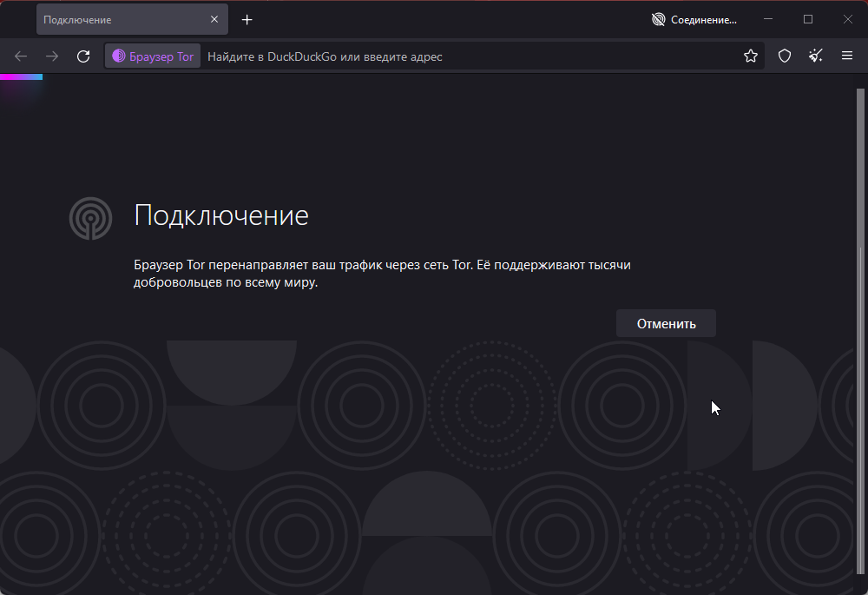Click the vertical scrollbar on the page
This screenshot has height=595, width=868.
click(860, 331)
